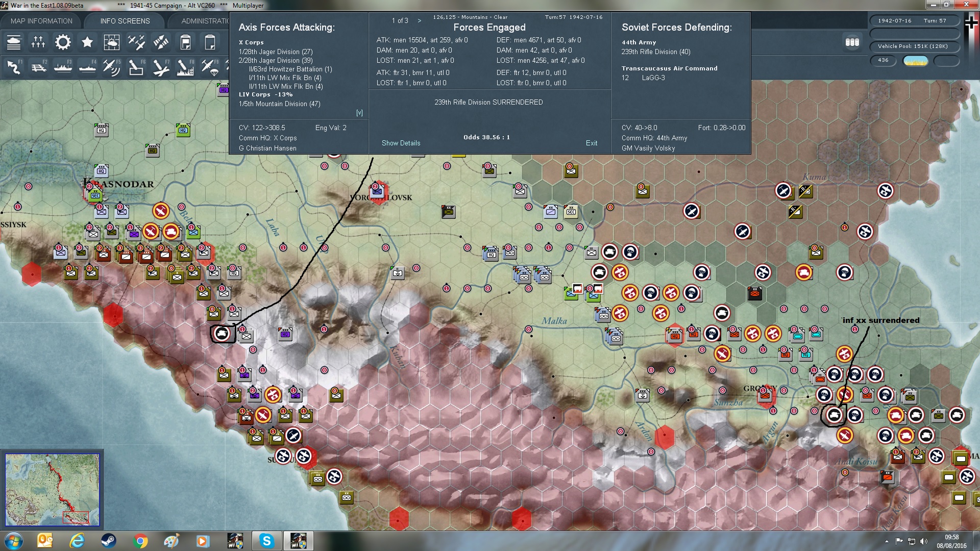The width and height of the screenshot is (980, 551).
Task: Open victory screen star icon
Action: (x=87, y=42)
